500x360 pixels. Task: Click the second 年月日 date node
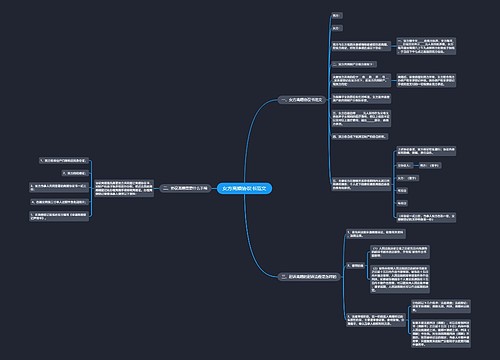[402, 203]
